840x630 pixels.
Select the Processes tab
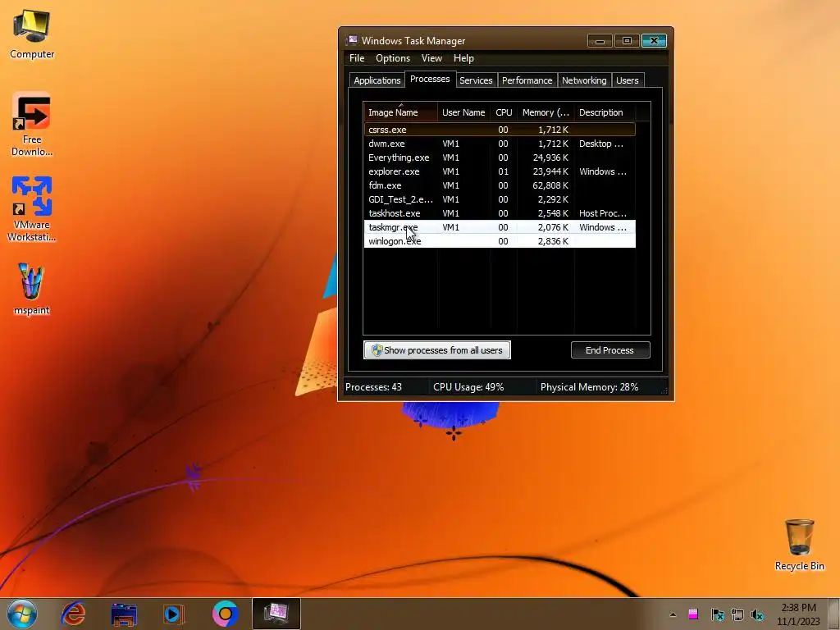coord(430,80)
